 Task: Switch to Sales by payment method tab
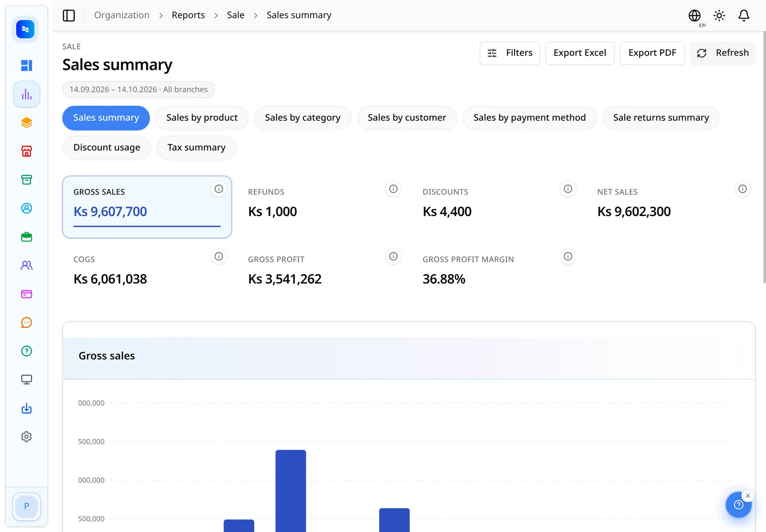pyautogui.click(x=529, y=118)
